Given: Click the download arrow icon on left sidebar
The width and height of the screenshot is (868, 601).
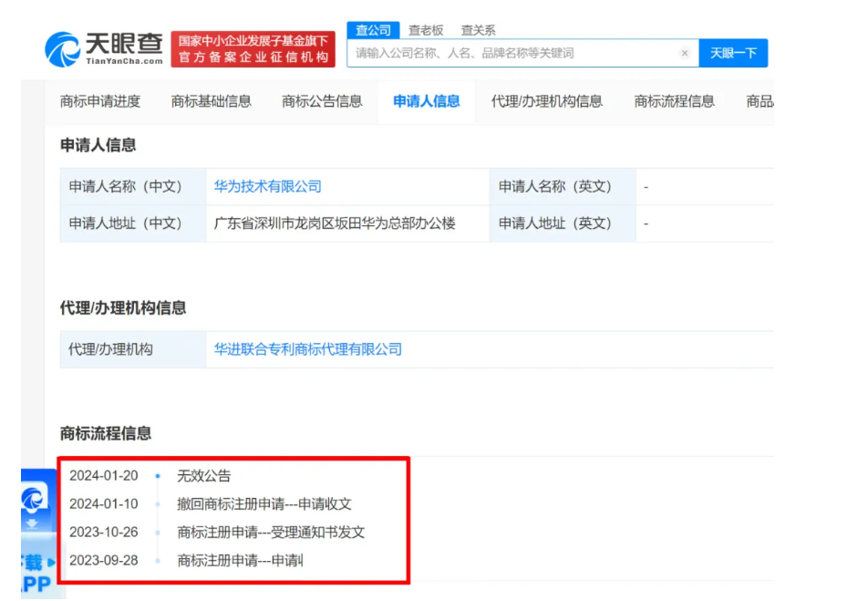Looking at the screenshot, I should pos(32,524).
